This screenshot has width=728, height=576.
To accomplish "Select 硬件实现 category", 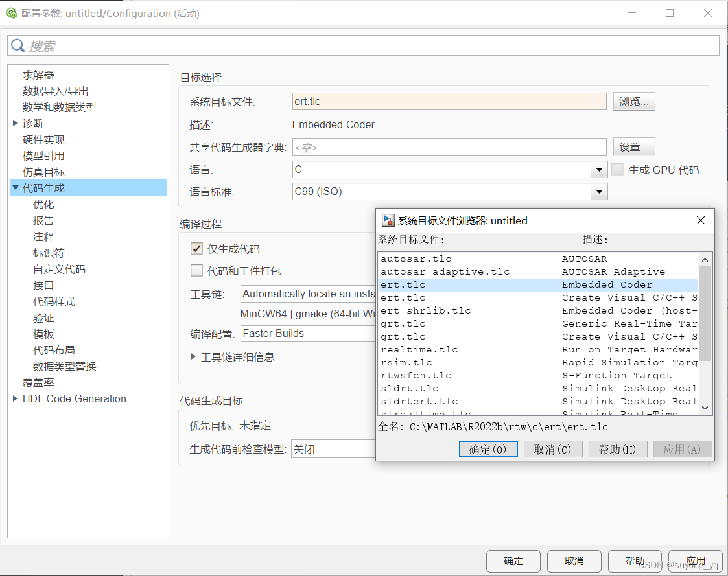I will [43, 139].
